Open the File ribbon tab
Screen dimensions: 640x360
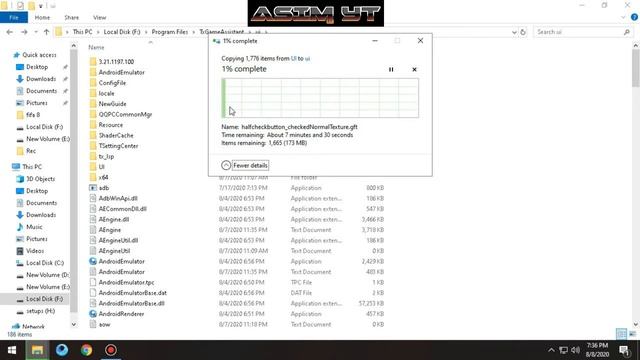(x=14, y=18)
